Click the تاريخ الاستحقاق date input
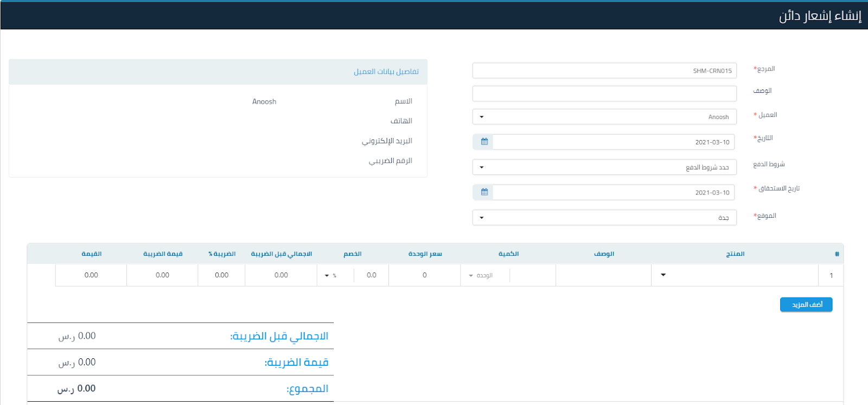 pyautogui.click(x=613, y=193)
